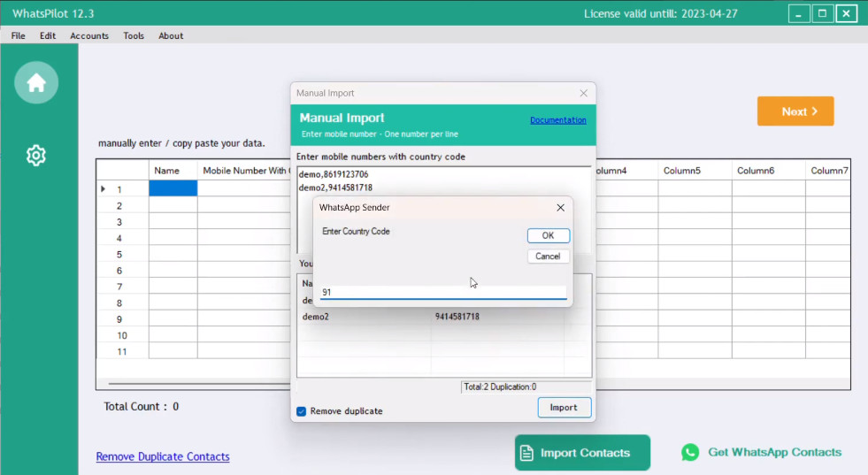This screenshot has height=475, width=868.
Task: Click the 9414581718 number in preview
Action: click(457, 317)
